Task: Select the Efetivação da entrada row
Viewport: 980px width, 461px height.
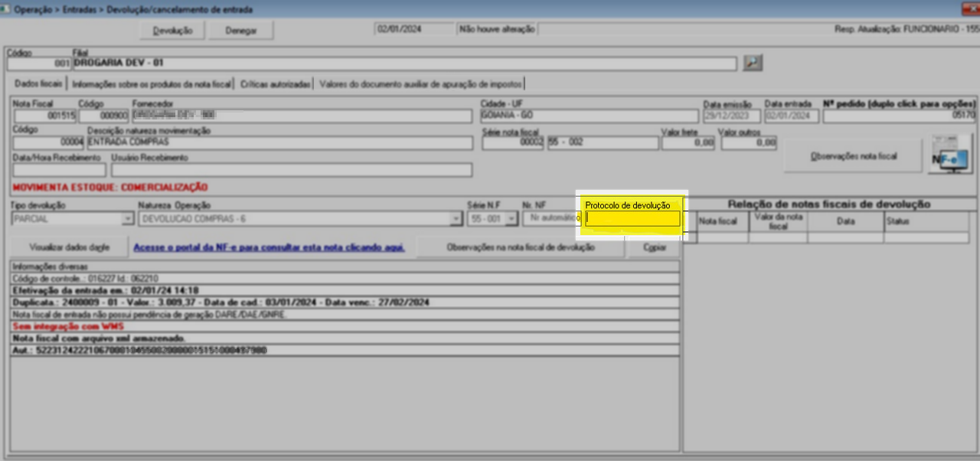Action: pyautogui.click(x=345, y=290)
